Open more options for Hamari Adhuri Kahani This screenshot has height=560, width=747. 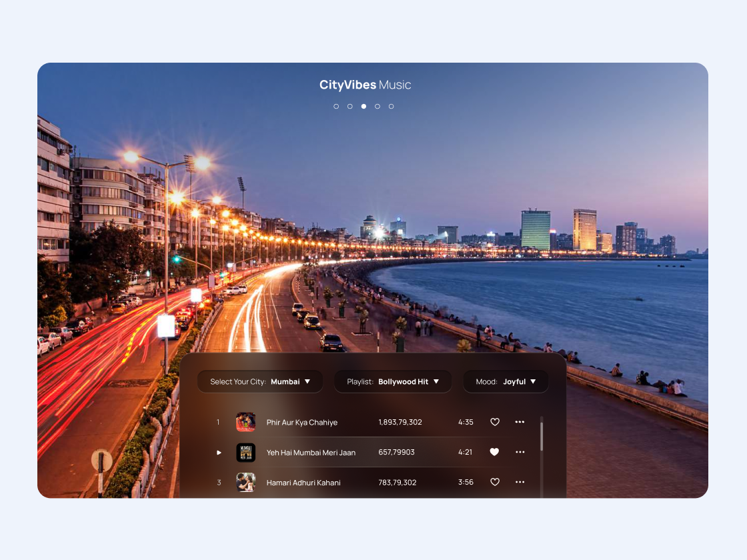pos(520,482)
